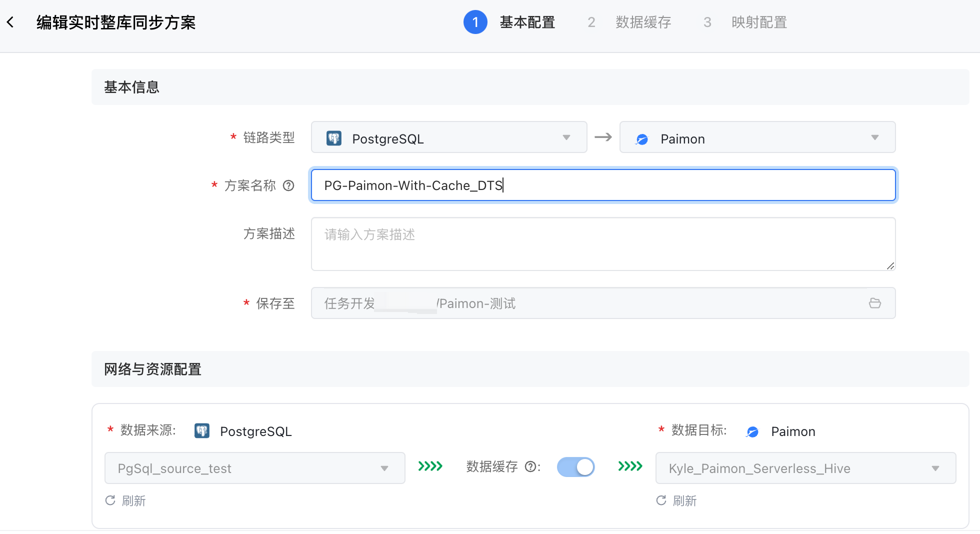Open help icon next to 方案名称

pyautogui.click(x=288, y=185)
